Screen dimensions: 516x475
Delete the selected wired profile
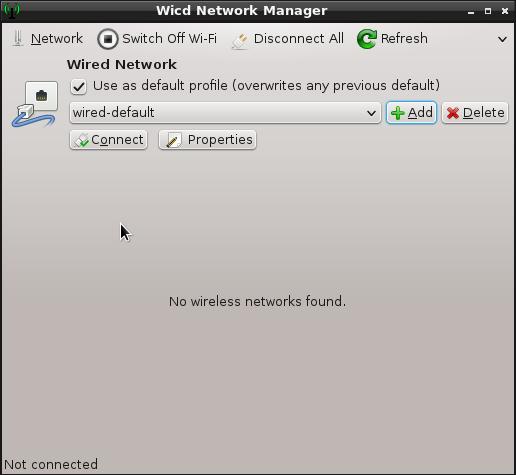pyautogui.click(x=475, y=113)
